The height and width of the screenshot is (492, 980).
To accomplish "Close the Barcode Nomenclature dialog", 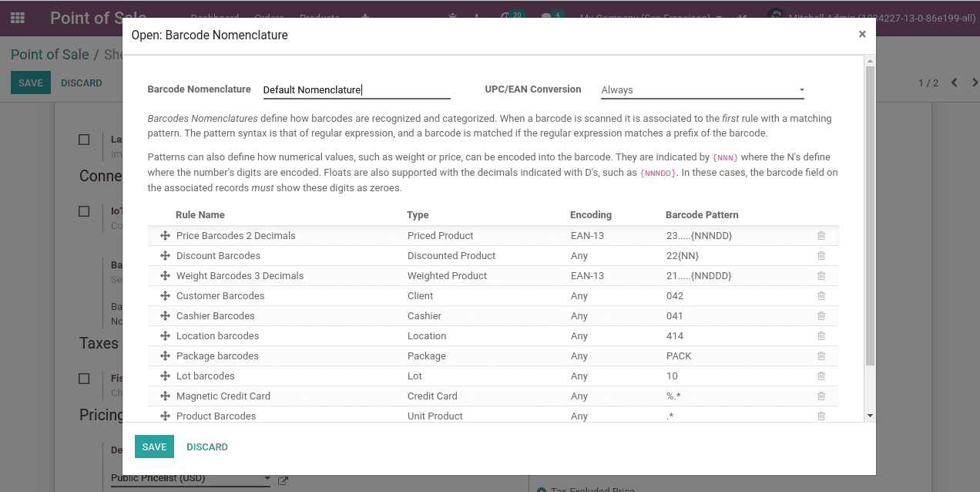I will pos(862,34).
